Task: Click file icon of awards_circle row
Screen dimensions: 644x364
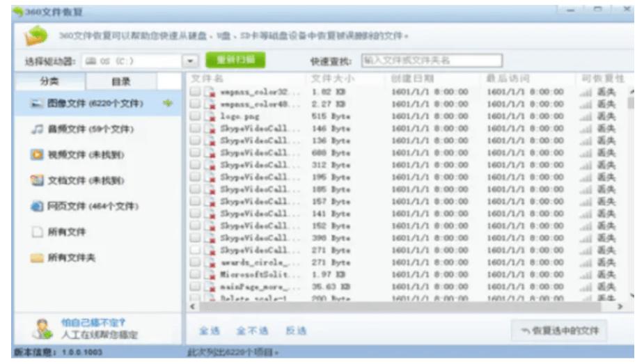Action: 210,262
